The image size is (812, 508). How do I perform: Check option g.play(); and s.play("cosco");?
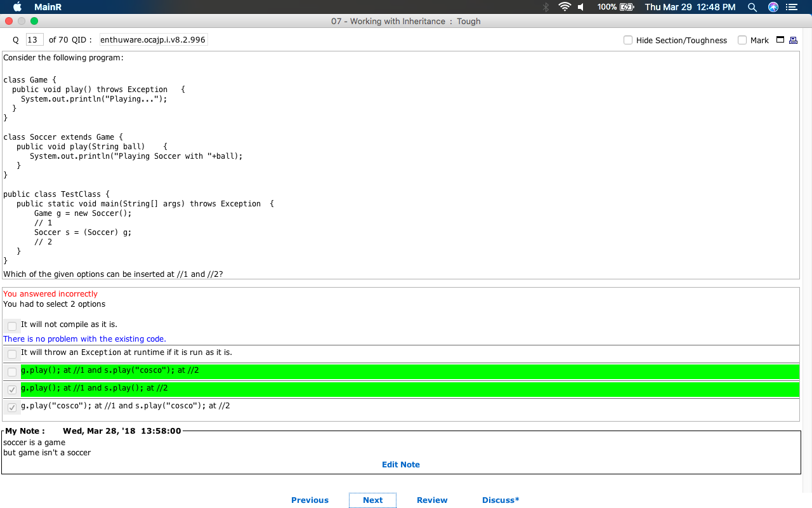point(12,372)
